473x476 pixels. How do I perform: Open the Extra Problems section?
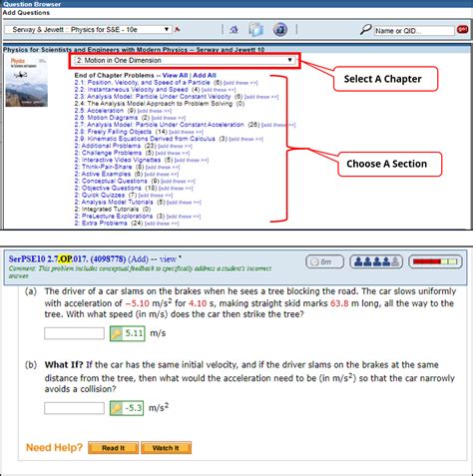(101, 223)
